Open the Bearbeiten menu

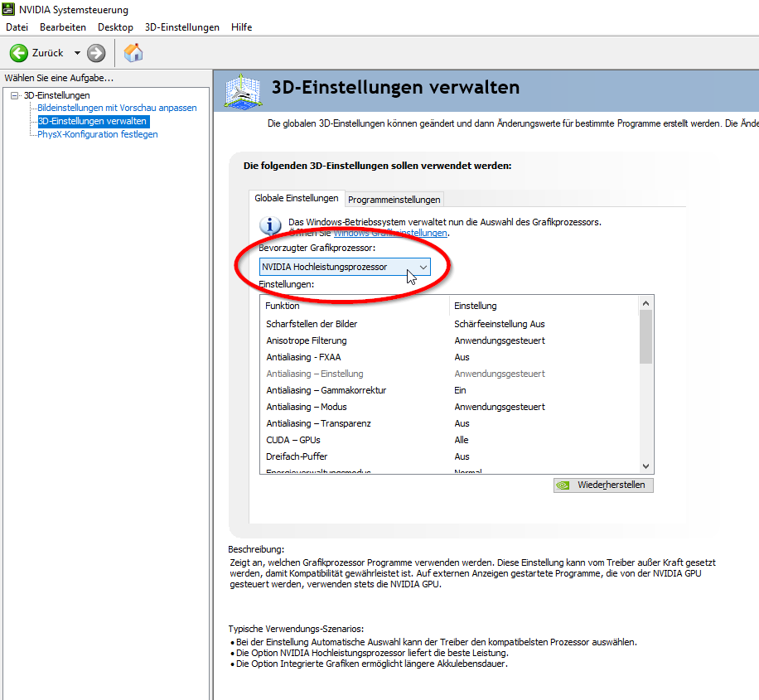click(63, 27)
